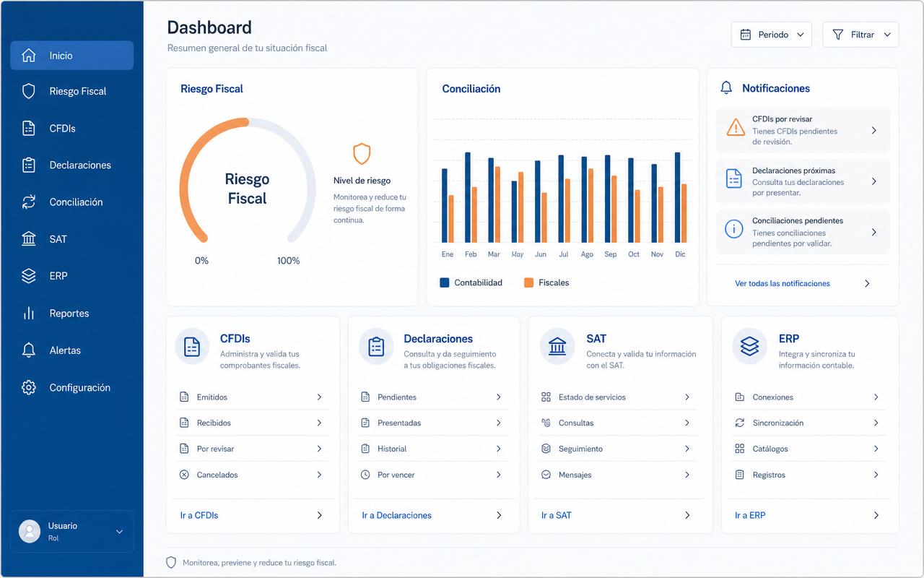Click the Riesgo Fiscal shield icon in sidebar

coord(29,91)
